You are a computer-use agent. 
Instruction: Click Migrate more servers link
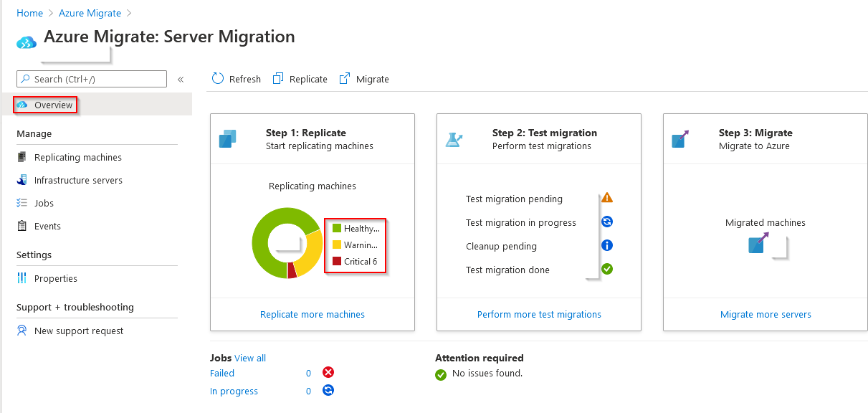coord(766,314)
